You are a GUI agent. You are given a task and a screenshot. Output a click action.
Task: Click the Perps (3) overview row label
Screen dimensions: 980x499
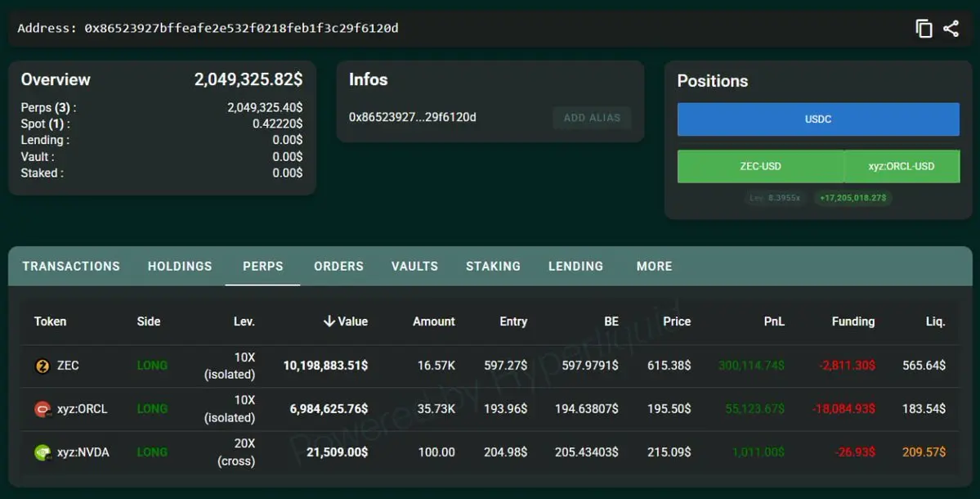pyautogui.click(x=49, y=107)
